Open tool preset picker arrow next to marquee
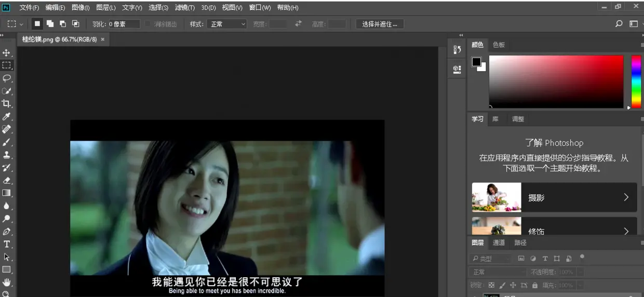The height and width of the screenshot is (297, 644). pos(21,24)
